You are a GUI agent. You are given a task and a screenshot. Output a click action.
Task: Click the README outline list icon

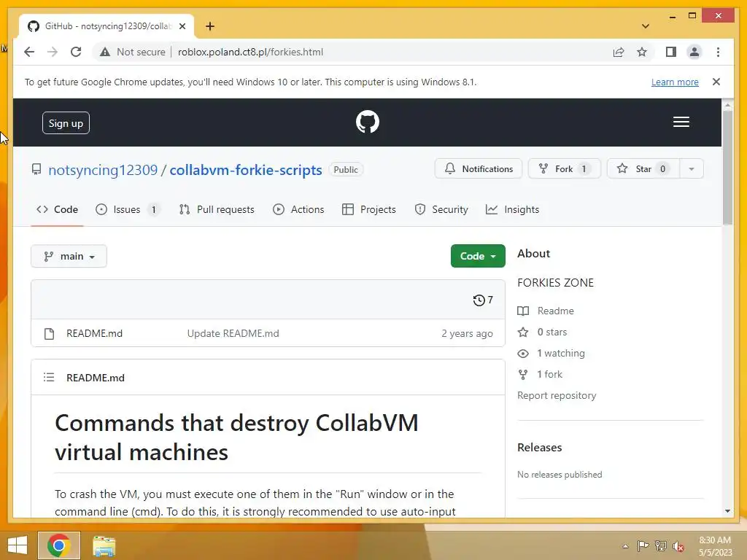[49, 378]
